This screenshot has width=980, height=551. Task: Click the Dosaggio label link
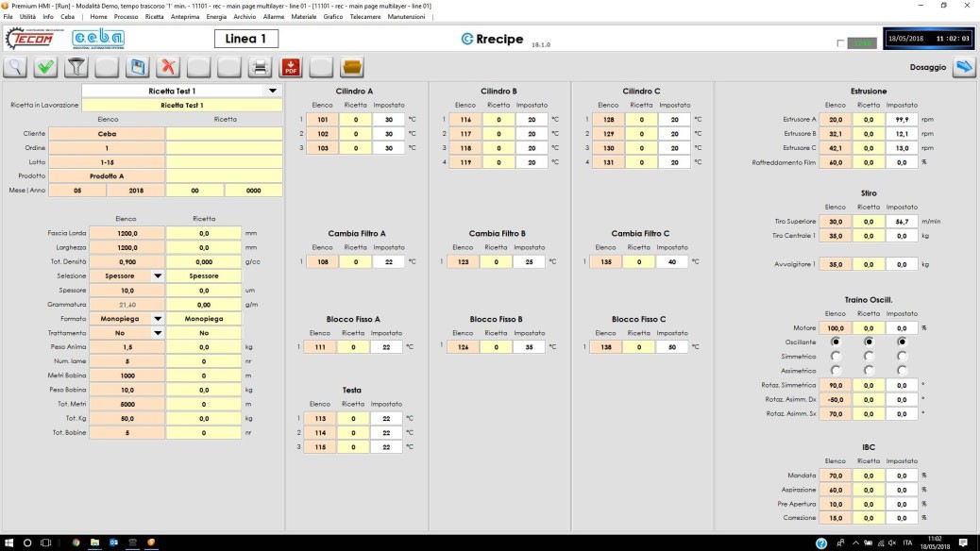coord(927,67)
